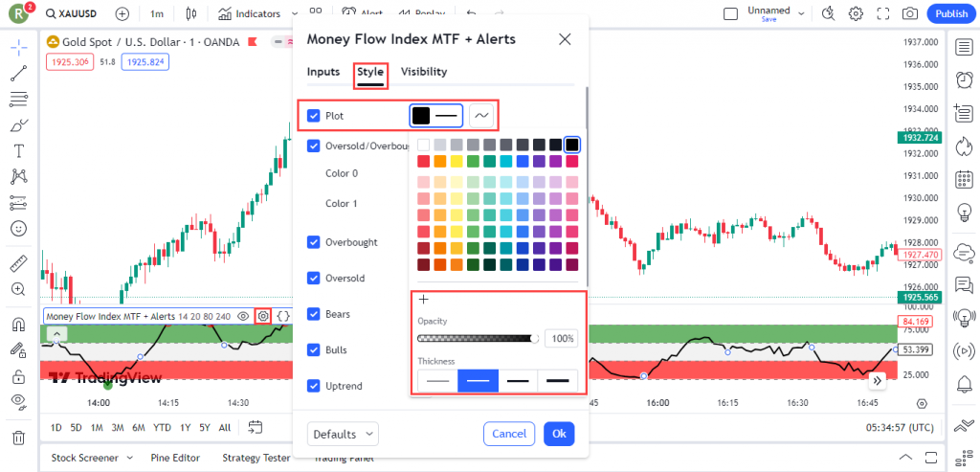Image resolution: width=980 pixels, height=472 pixels.
Task: Toggle fullscreen mode icon
Action: [883, 13]
